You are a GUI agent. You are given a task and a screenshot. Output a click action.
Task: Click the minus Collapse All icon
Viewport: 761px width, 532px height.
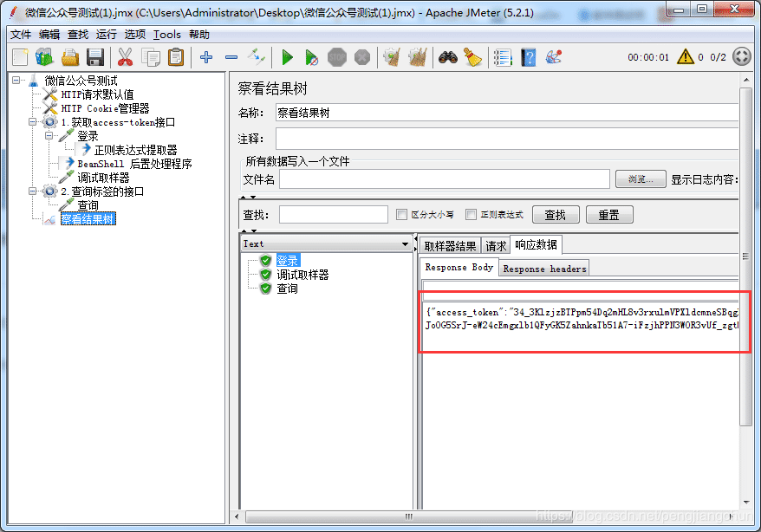pyautogui.click(x=231, y=57)
